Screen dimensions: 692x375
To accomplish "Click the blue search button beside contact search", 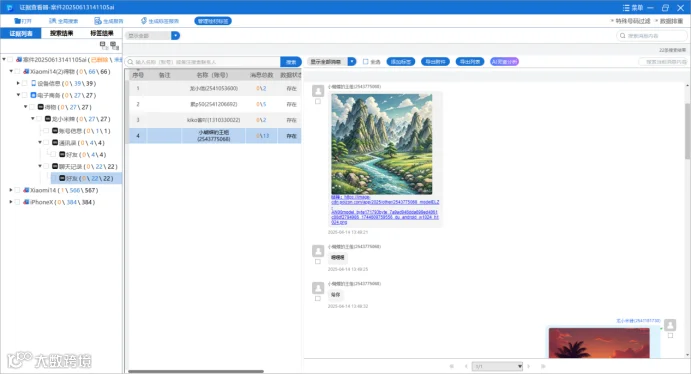I will 291,62.
